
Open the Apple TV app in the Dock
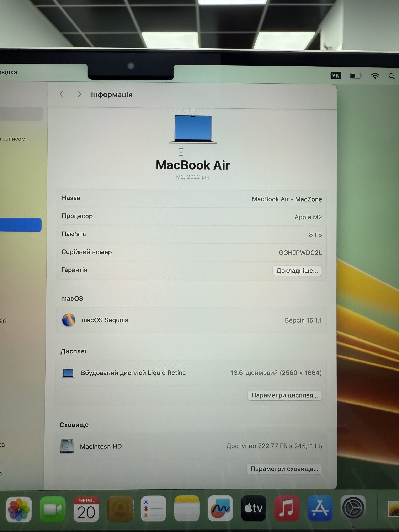(254, 508)
